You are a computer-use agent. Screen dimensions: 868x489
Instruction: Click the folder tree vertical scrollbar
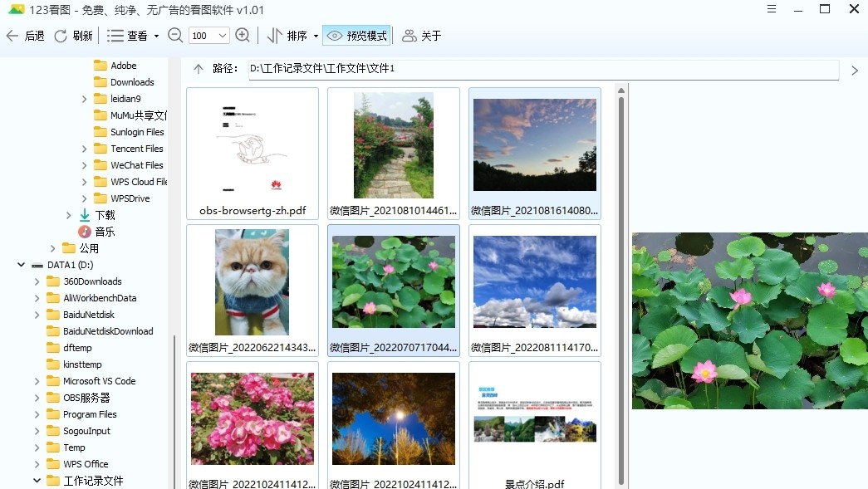tap(174, 412)
